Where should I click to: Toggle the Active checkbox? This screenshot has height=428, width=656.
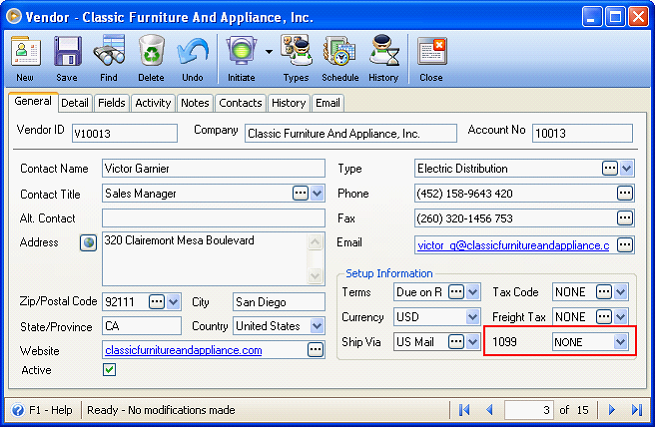tap(110, 370)
